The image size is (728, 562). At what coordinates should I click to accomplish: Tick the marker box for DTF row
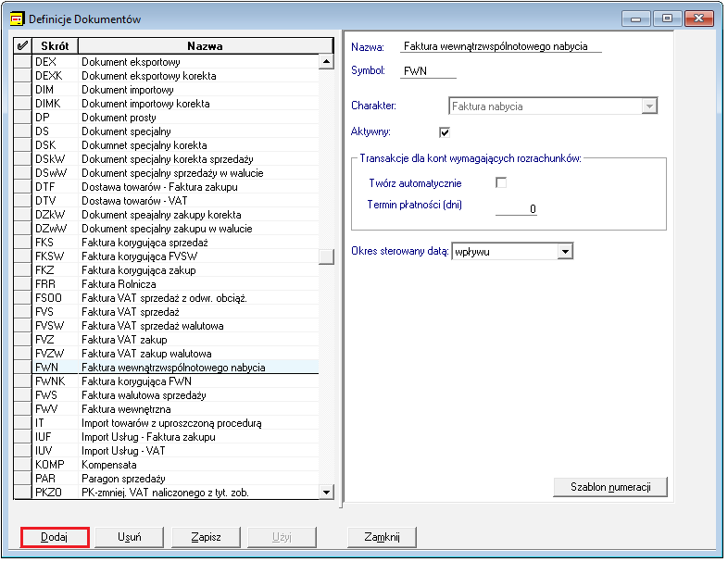[22, 186]
